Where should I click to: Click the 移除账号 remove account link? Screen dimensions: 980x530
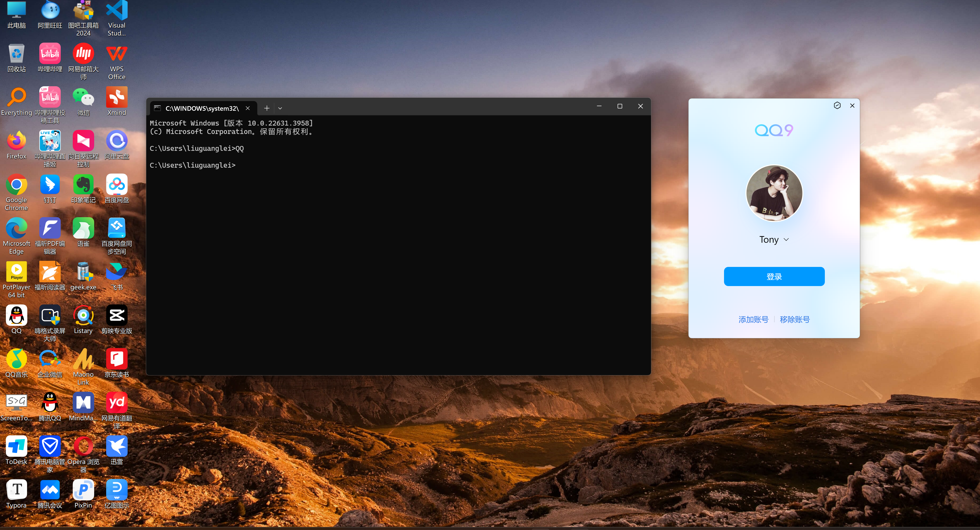[795, 319]
